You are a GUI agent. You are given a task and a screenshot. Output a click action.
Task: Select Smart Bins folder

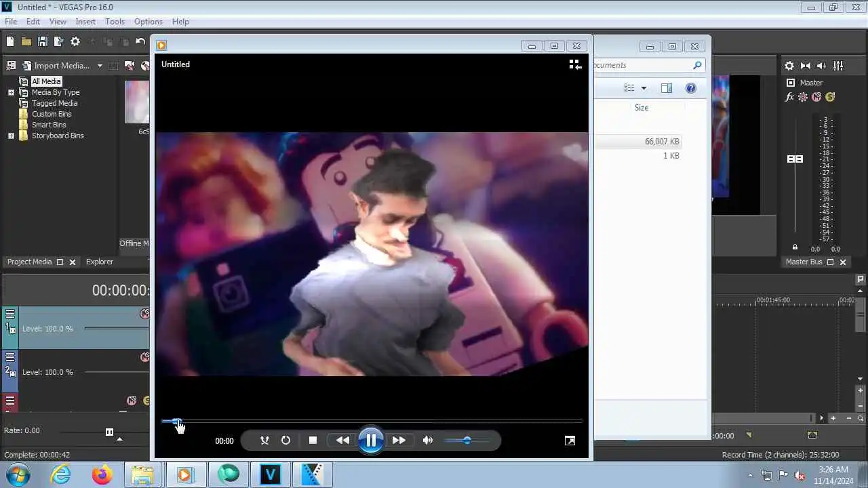click(49, 125)
